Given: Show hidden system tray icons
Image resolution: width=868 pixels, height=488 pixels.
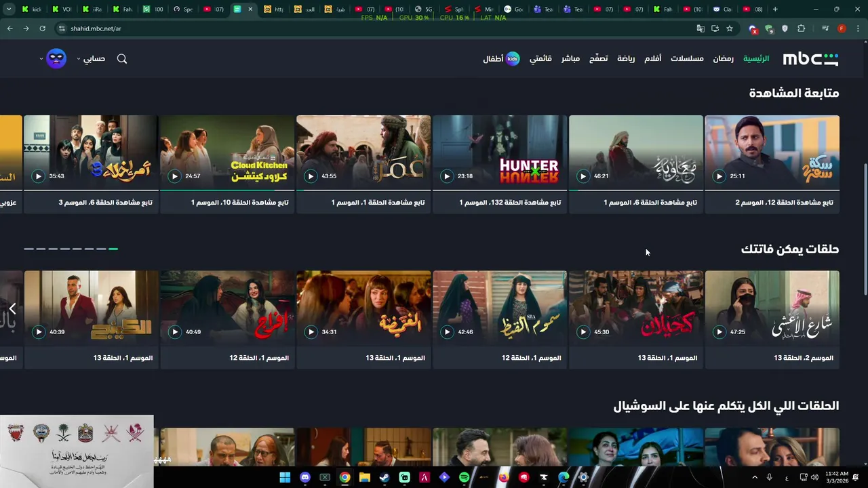Looking at the screenshot, I should click(755, 478).
